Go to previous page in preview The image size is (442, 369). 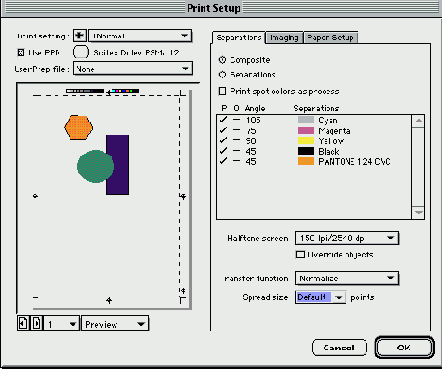[x=23, y=323]
